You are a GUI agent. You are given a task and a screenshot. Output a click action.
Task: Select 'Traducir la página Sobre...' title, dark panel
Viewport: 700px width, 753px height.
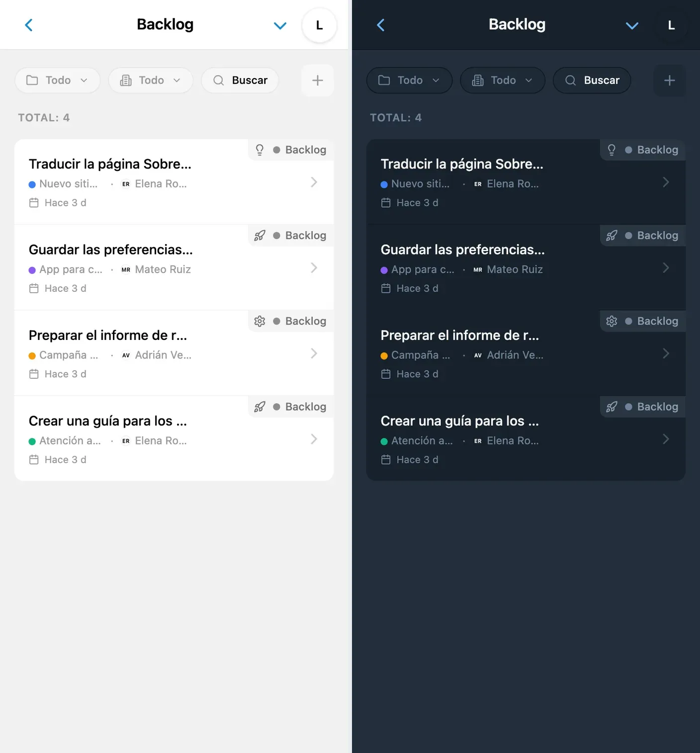462,164
